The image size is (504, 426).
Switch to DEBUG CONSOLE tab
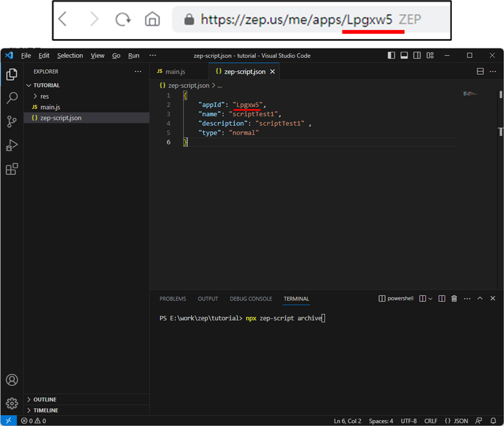(251, 299)
